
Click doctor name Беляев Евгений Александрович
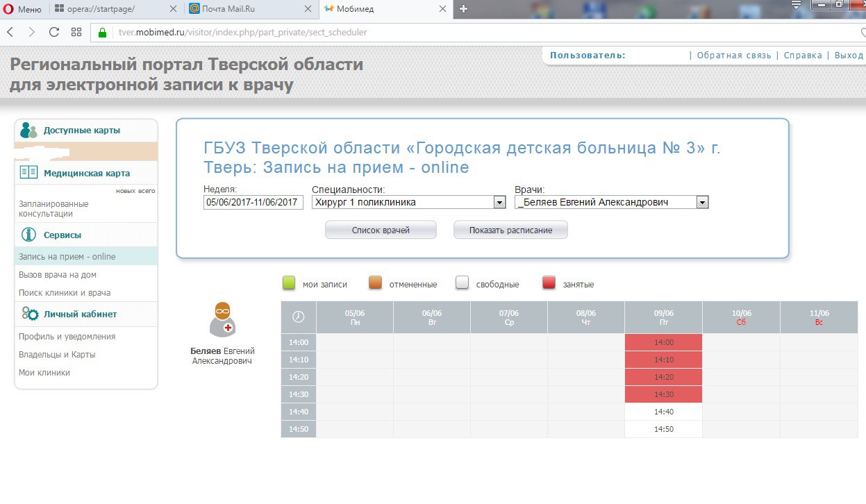click(x=223, y=356)
